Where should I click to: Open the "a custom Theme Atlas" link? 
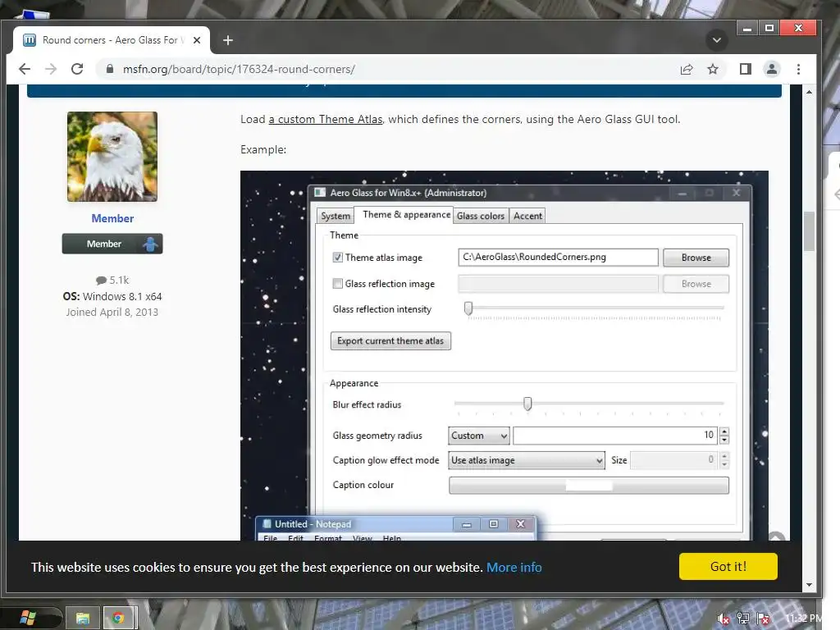pyautogui.click(x=326, y=120)
